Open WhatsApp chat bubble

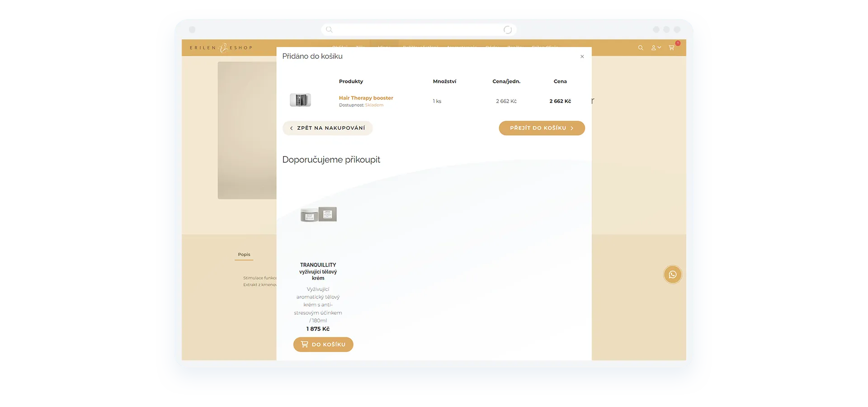pos(672,274)
